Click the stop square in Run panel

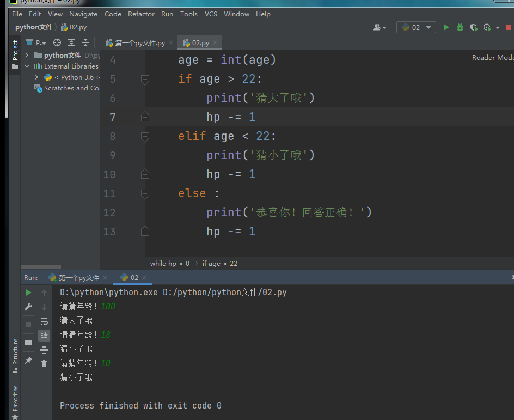(x=28, y=325)
